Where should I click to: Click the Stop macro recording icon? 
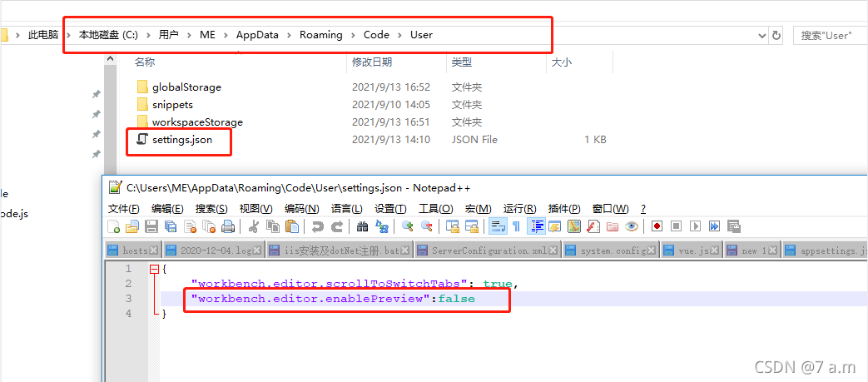point(676,226)
